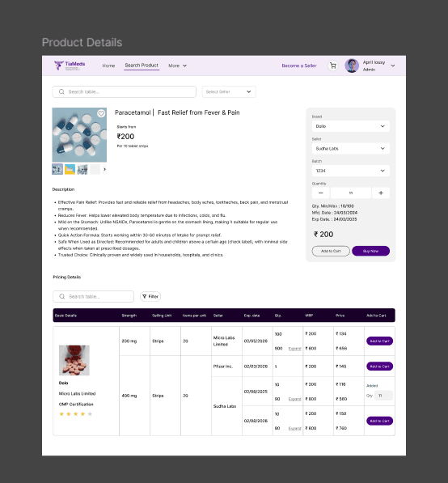Open the Select Seller dropdown
The width and height of the screenshot is (448, 483).
click(x=229, y=91)
